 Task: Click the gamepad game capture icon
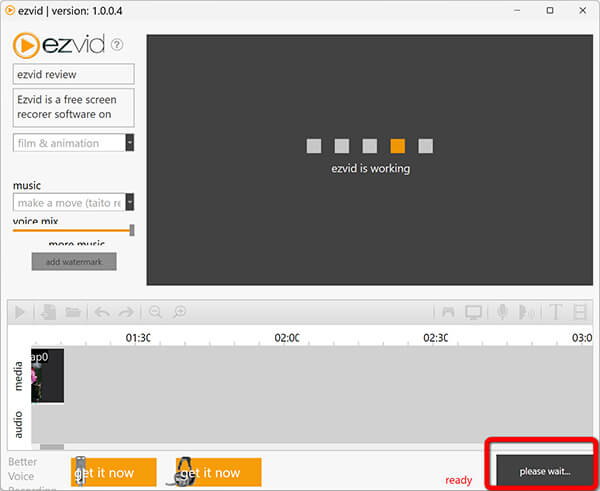click(x=448, y=312)
